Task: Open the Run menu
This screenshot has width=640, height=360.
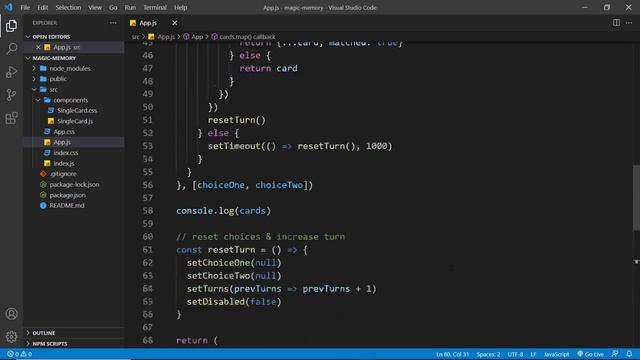Action: click(130, 7)
